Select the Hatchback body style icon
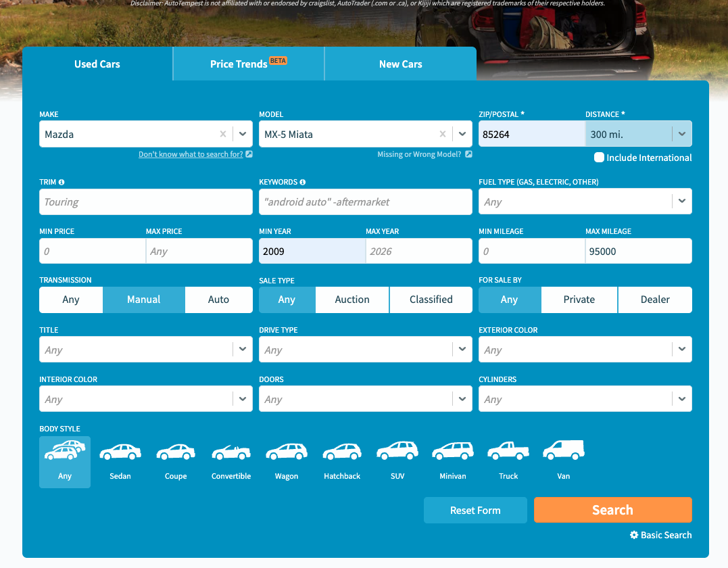728x568 pixels. 342,452
